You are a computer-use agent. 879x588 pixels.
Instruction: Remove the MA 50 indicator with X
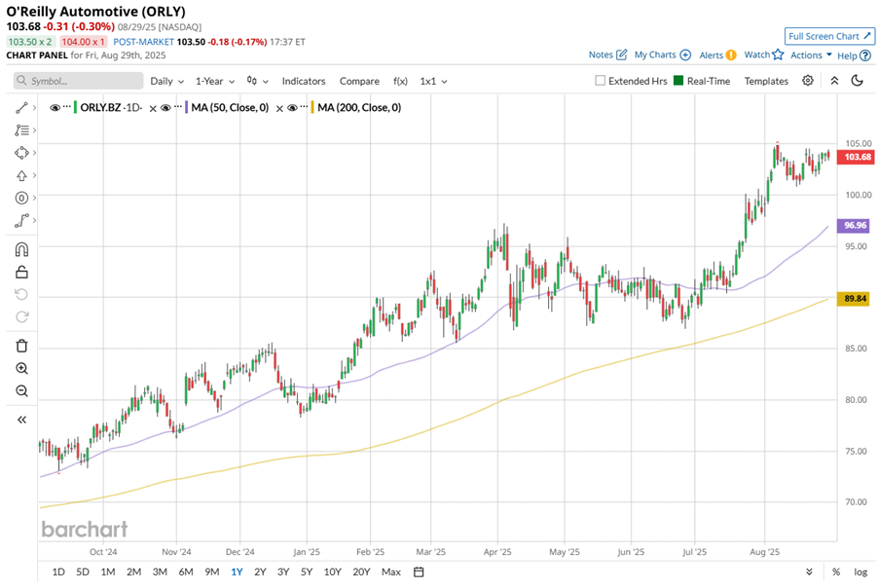[x=279, y=109]
